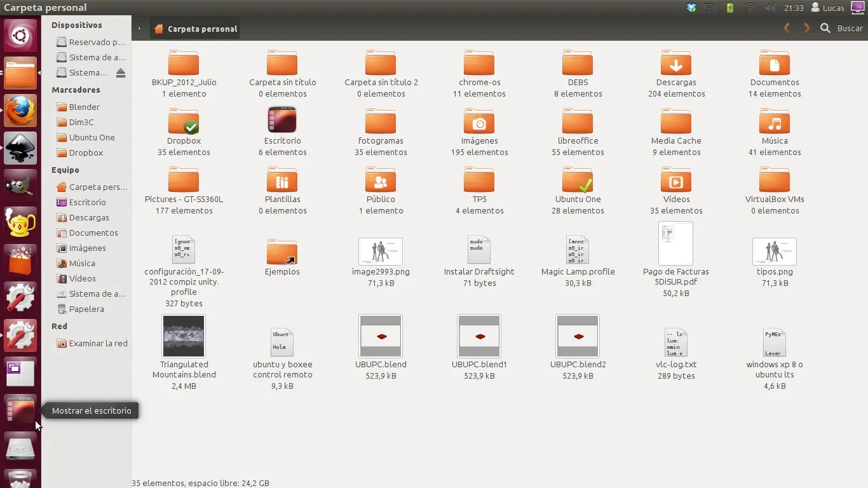Open GIMP from the launcher
The width and height of the screenshot is (868, 488).
20,186
